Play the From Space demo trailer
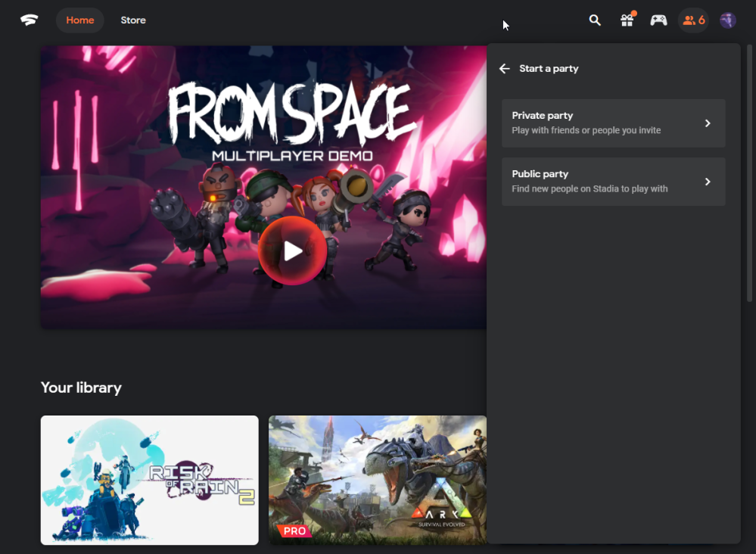This screenshot has width=756, height=554. pos(292,251)
